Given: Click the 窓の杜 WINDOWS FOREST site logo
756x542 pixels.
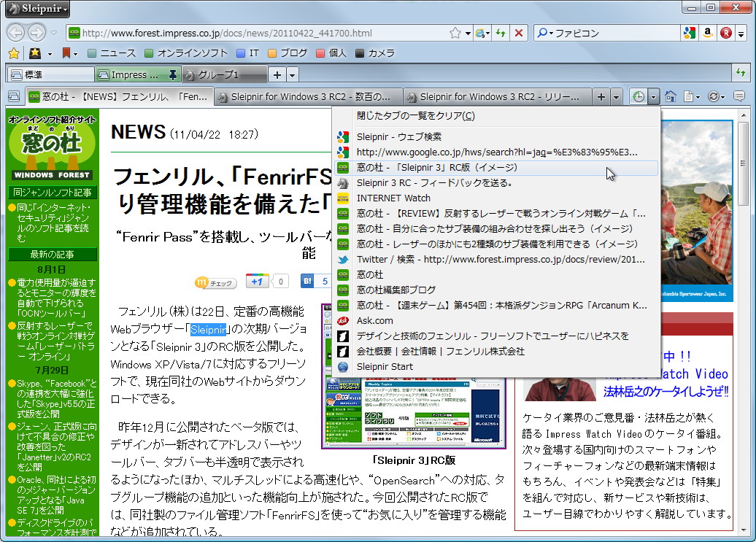Looking at the screenshot, I should [x=52, y=147].
